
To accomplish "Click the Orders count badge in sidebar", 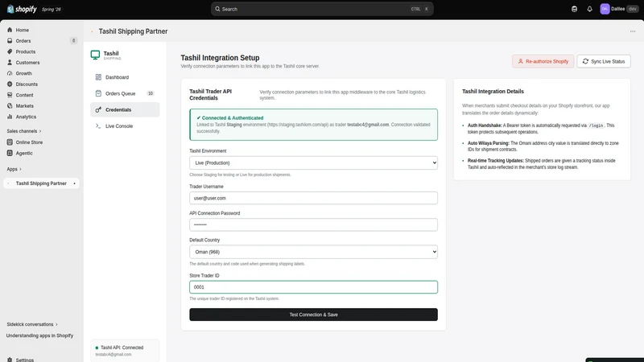I will (x=73, y=41).
